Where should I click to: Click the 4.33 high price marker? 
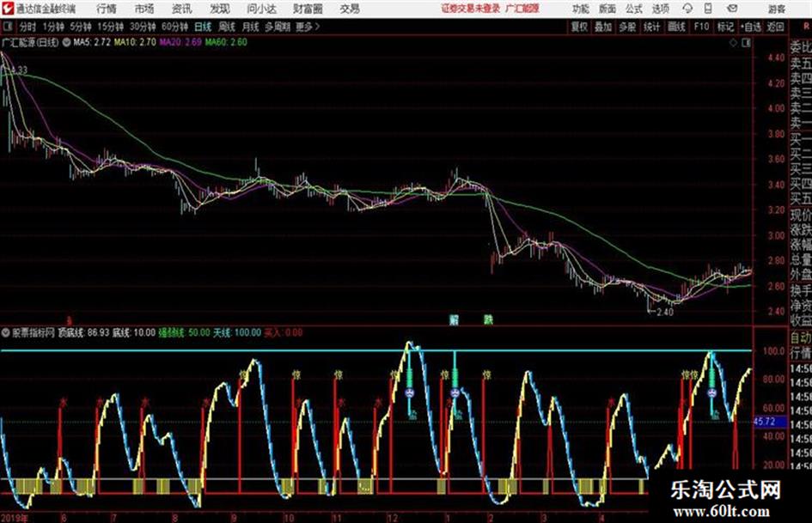(19, 70)
